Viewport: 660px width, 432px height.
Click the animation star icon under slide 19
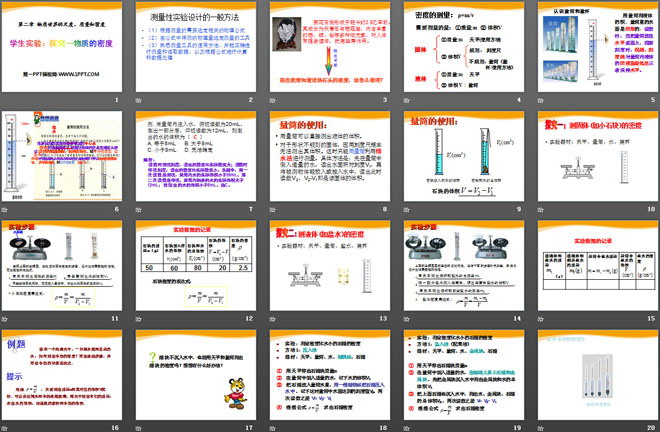407,428
